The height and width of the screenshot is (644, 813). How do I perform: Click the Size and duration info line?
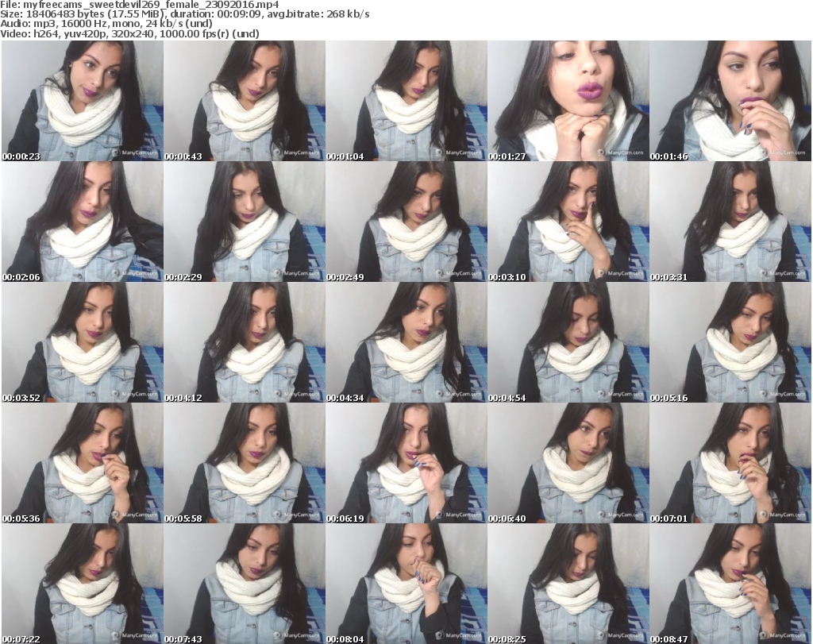(184, 14)
